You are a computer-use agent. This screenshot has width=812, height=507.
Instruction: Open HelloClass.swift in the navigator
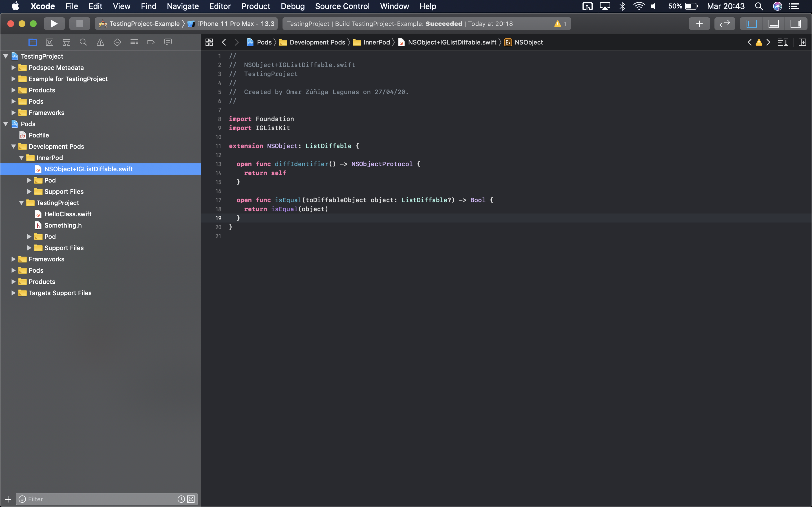pos(68,214)
